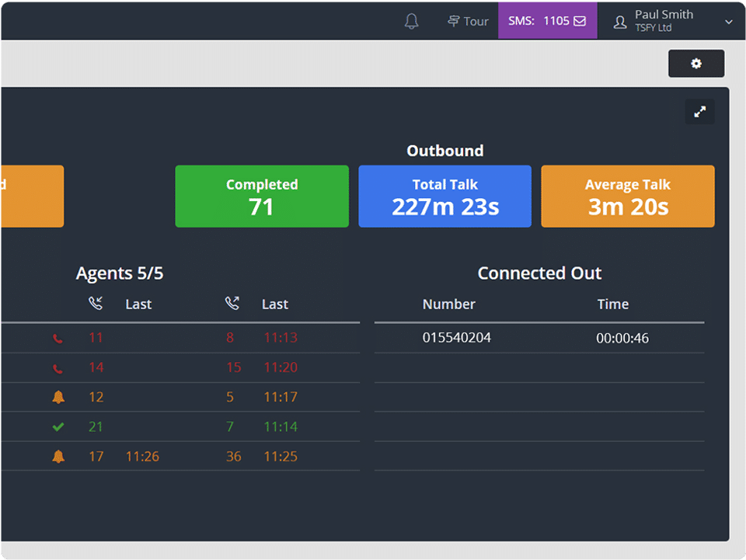Click red phone icon in row with 11
Screen dimensions: 746x560
tap(58, 339)
